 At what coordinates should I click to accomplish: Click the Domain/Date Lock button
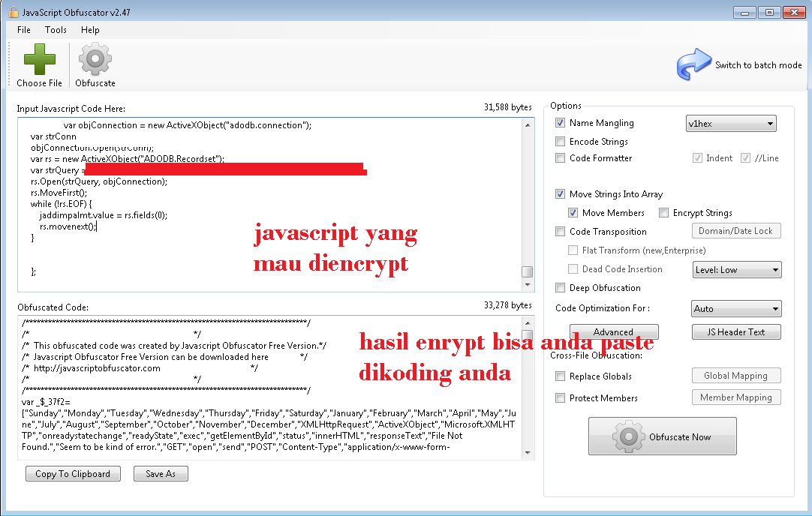point(736,231)
